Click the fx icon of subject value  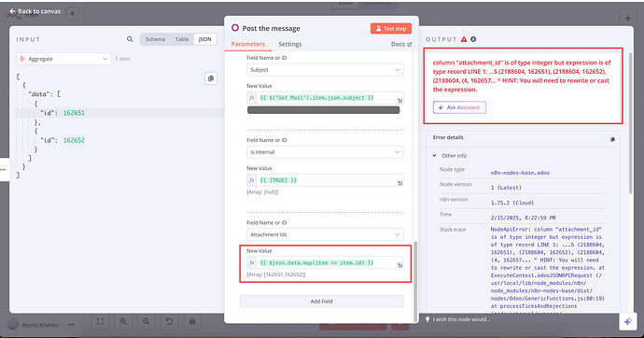point(252,98)
